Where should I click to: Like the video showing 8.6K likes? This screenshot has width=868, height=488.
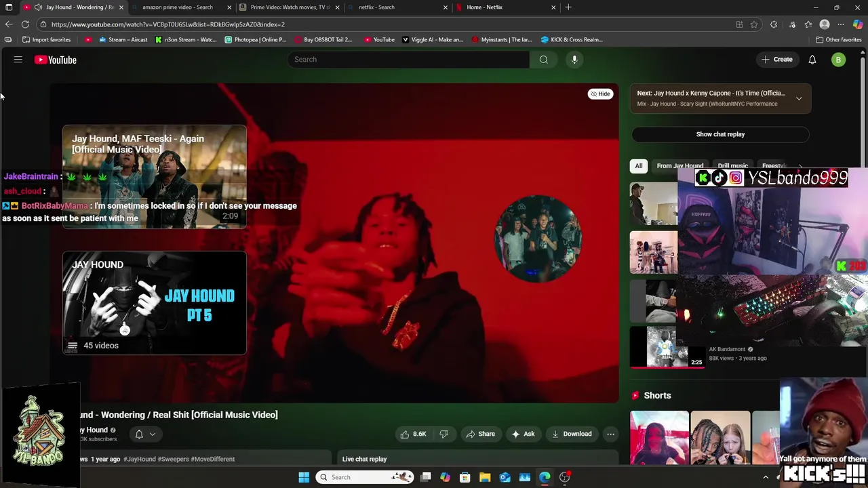pyautogui.click(x=414, y=434)
